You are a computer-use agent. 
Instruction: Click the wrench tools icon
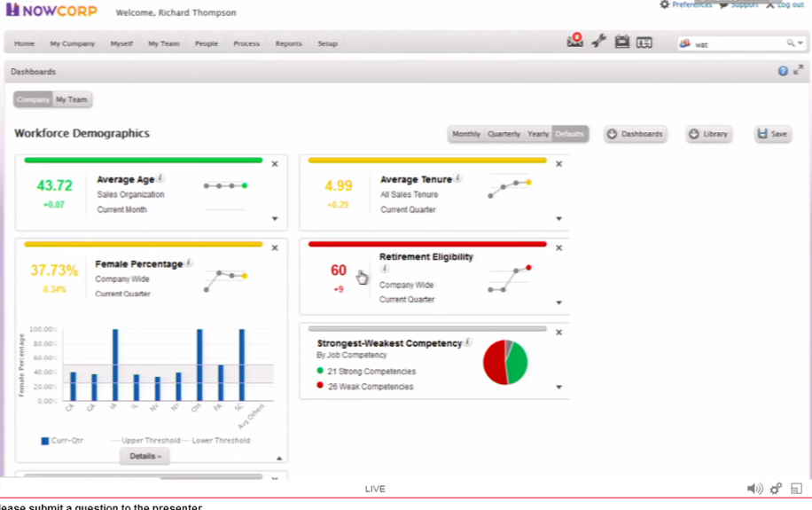pos(598,41)
